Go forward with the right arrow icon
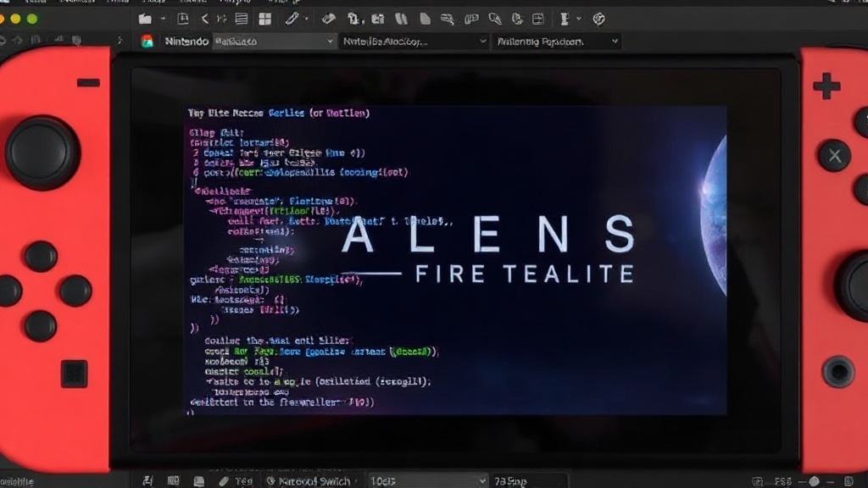The width and height of the screenshot is (868, 488). click(x=221, y=19)
